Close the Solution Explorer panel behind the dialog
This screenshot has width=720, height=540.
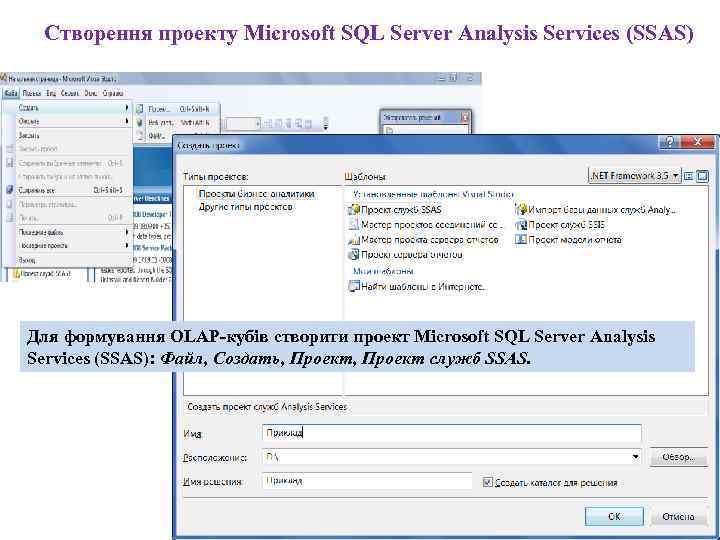click(465, 118)
